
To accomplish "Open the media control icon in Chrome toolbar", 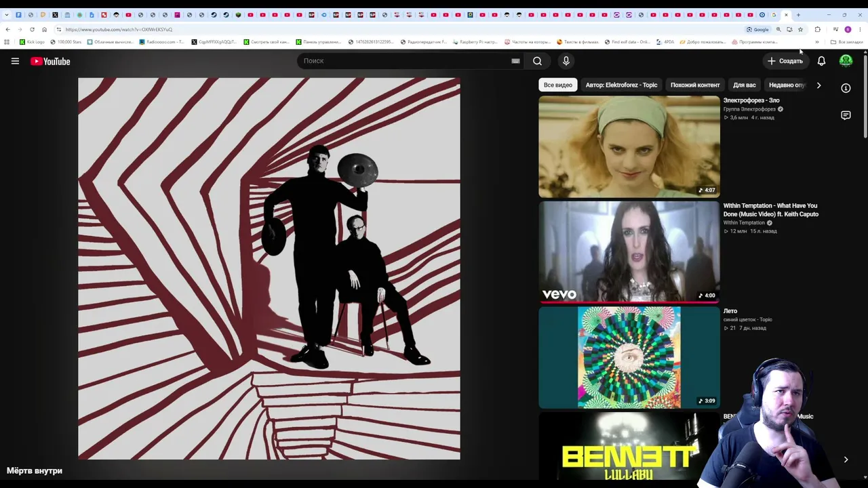I will [x=835, y=29].
